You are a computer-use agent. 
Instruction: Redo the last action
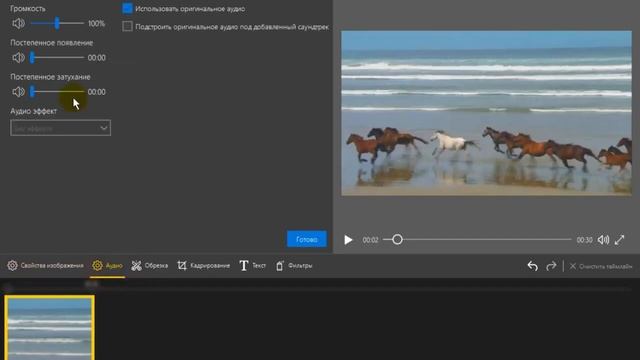(x=551, y=266)
